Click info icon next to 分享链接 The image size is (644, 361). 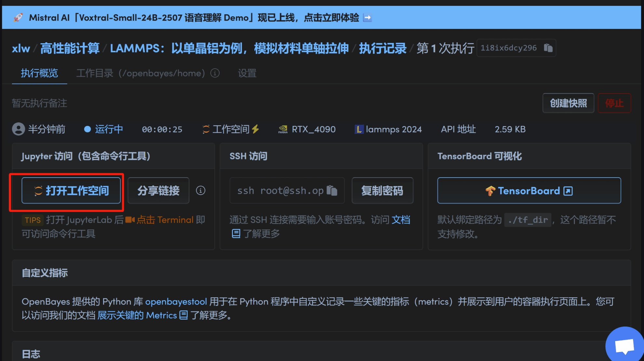(x=201, y=191)
